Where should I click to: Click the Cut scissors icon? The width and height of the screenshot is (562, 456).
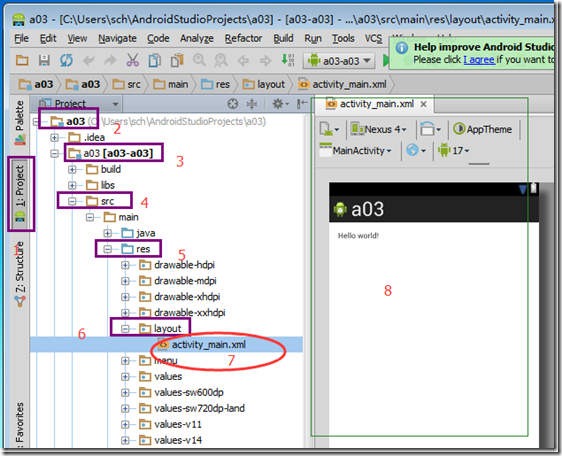pyautogui.click(x=133, y=60)
